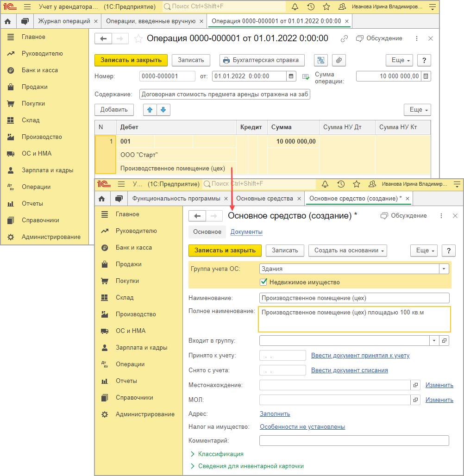This screenshot has height=476, width=464.
Task: Add operation document to favorites star
Action: (138, 38)
